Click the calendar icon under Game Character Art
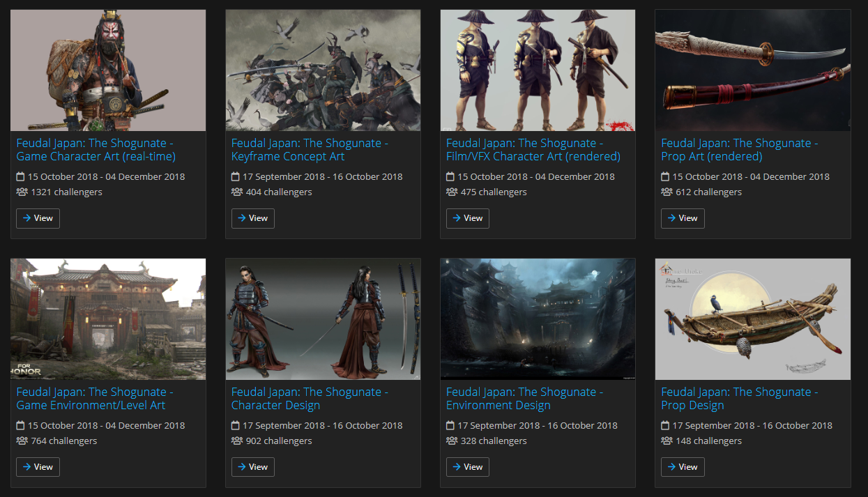This screenshot has width=868, height=497. tap(20, 176)
